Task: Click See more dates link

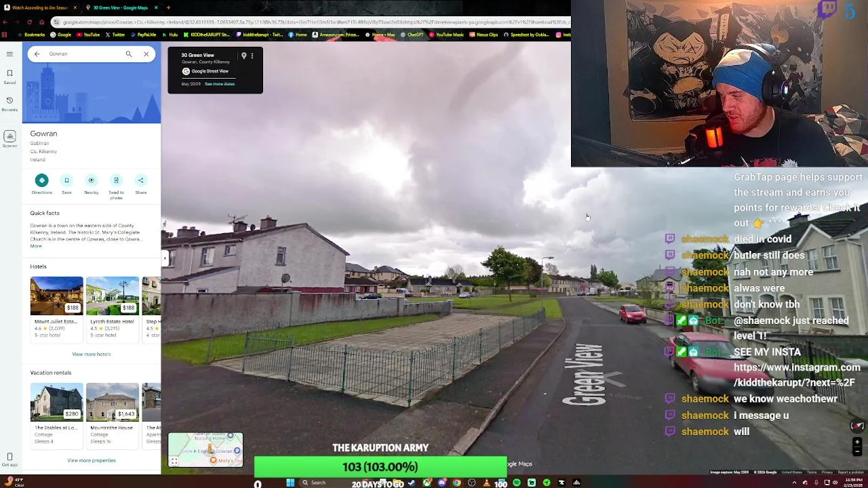Action: 220,84
